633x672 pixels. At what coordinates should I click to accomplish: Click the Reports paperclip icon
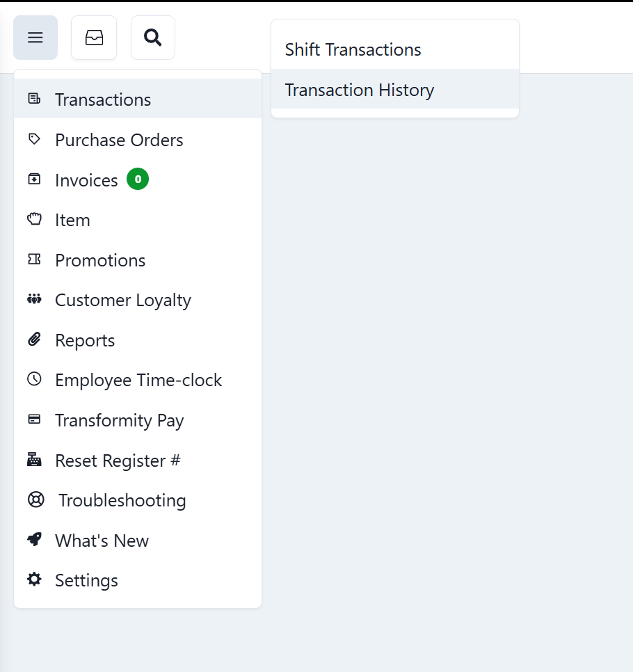pyautogui.click(x=34, y=339)
